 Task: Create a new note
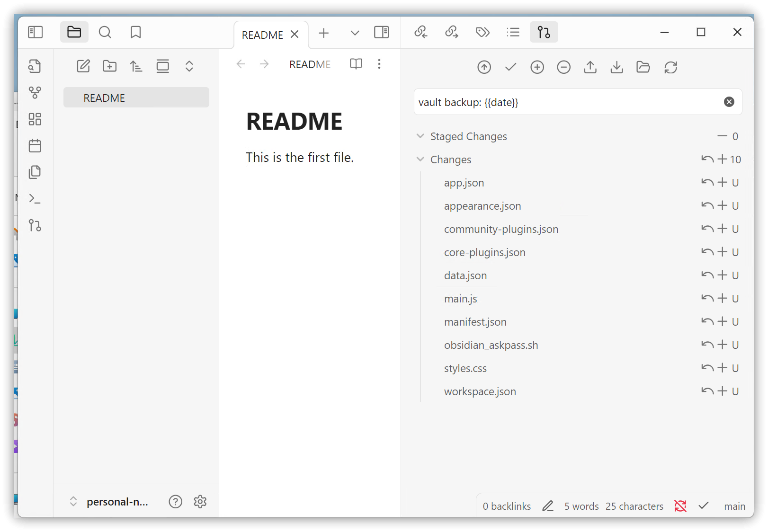(83, 66)
